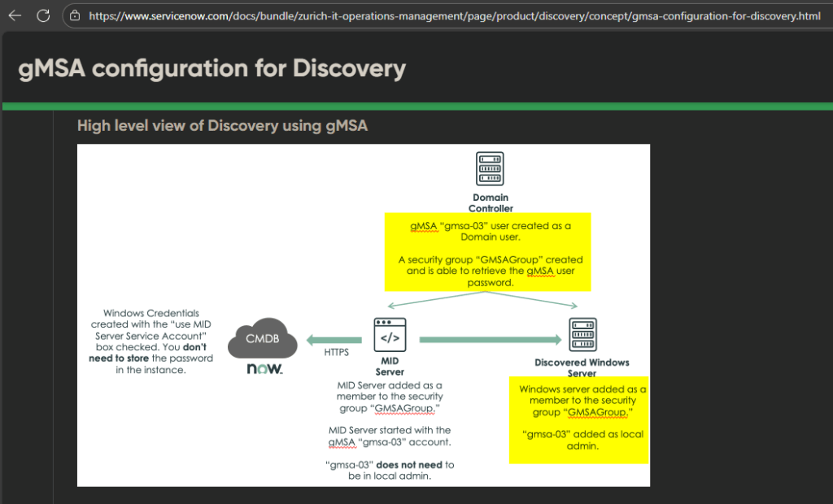Click the 'gMSA configuration for Discovery' title
The width and height of the screenshot is (833, 504).
click(x=212, y=69)
